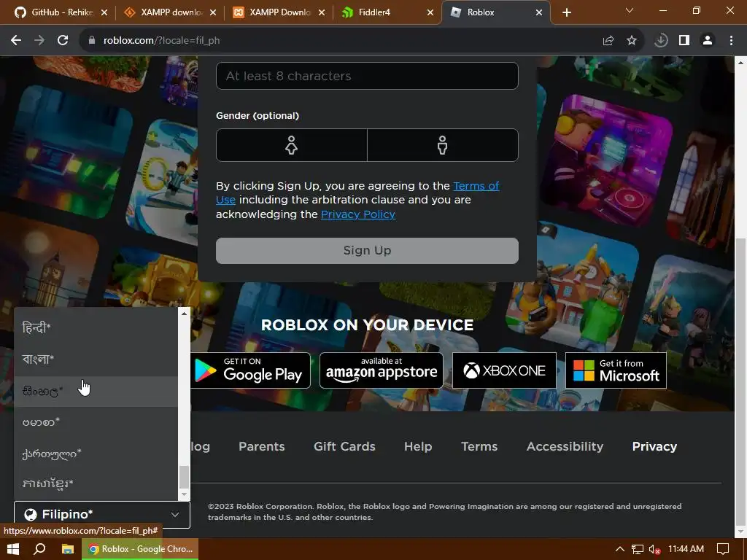The image size is (747, 560).
Task: Choose ქართული* in the language list
Action: pyautogui.click(x=96, y=454)
